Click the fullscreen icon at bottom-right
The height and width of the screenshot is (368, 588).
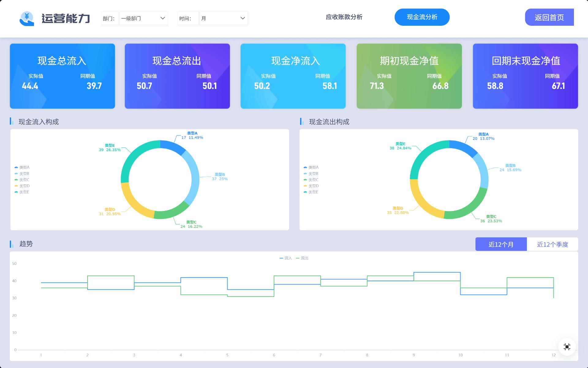point(567,346)
